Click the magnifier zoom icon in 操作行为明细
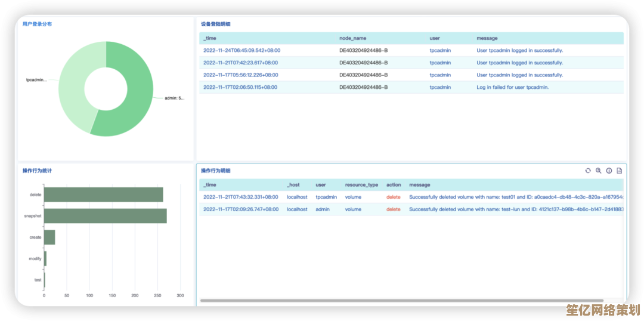This screenshot has height=321, width=644. coord(599,171)
